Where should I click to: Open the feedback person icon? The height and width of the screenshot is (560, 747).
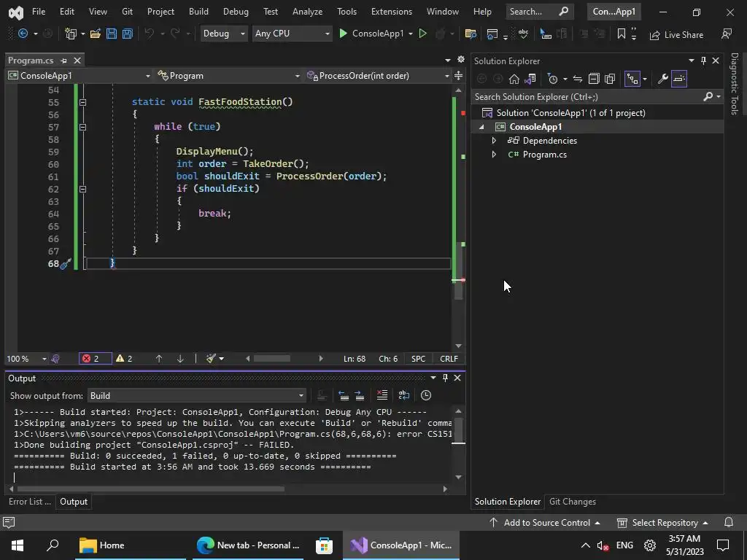click(x=727, y=34)
